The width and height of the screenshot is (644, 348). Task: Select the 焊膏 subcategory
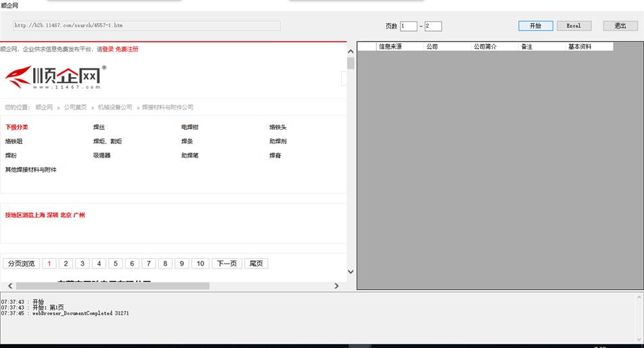[275, 155]
